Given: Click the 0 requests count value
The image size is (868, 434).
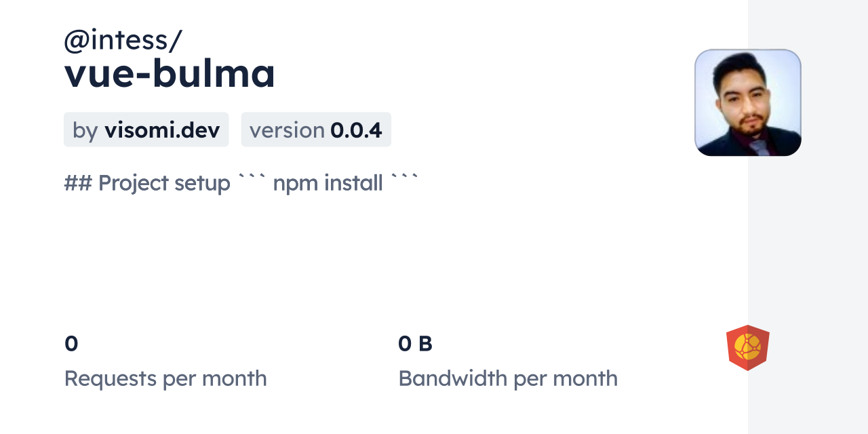Looking at the screenshot, I should click(x=71, y=344).
